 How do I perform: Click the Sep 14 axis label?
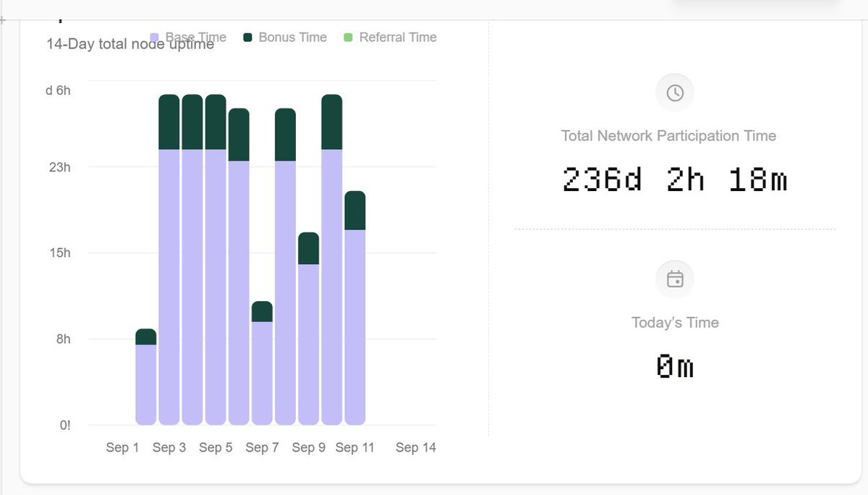pyautogui.click(x=416, y=447)
